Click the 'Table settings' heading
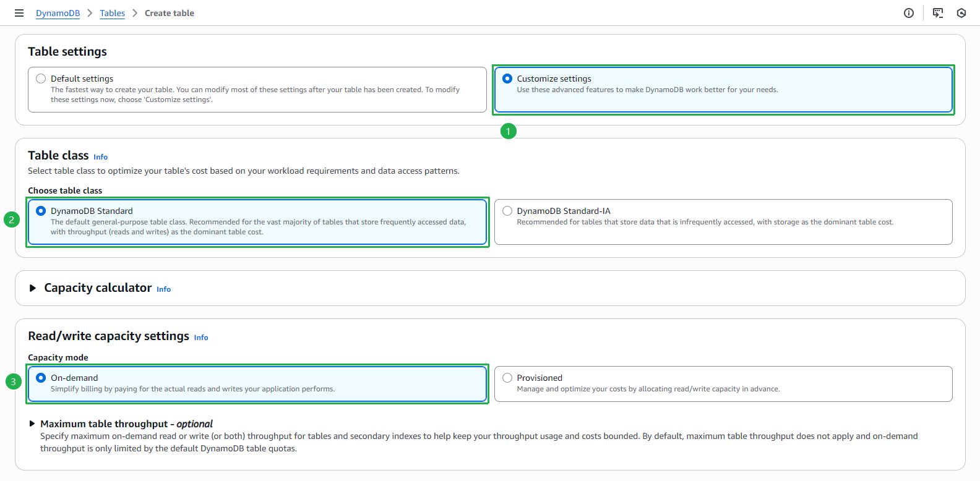Screen dimensions: 980x481 click(x=67, y=51)
